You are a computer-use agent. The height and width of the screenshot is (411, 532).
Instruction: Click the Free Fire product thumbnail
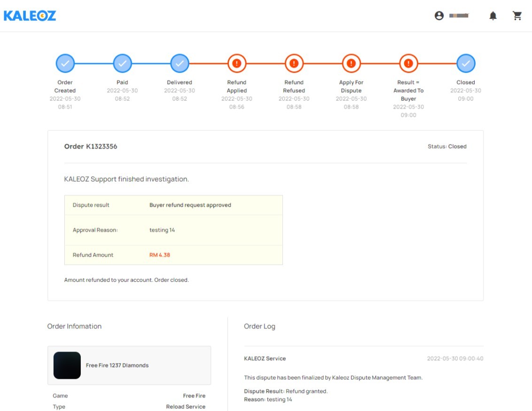click(x=67, y=365)
